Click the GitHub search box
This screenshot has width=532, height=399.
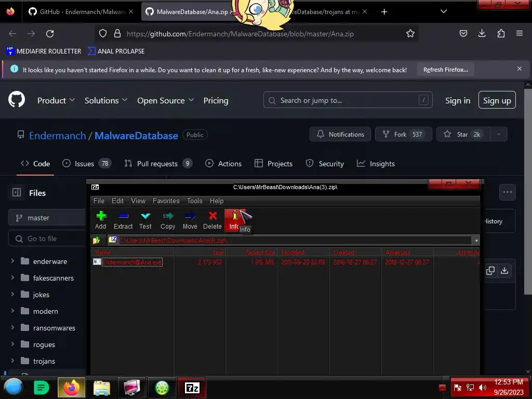[348, 100]
